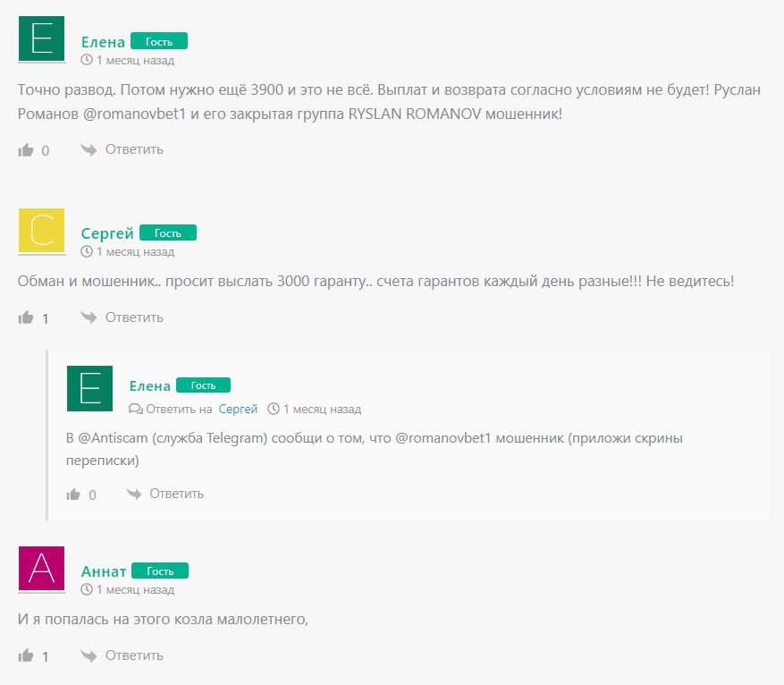Like Елена's first comment with thumbs-up icon

click(x=26, y=150)
